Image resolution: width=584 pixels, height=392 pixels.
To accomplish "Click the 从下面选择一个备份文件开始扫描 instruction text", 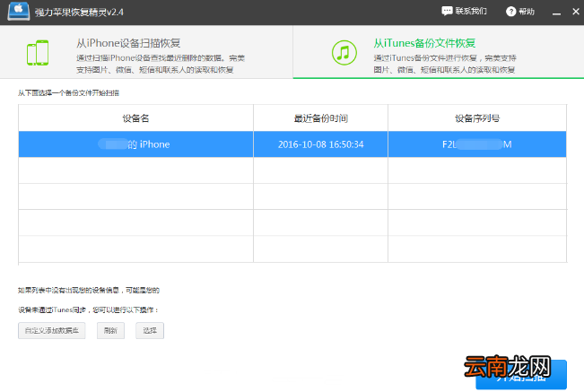I will pyautogui.click(x=68, y=93).
